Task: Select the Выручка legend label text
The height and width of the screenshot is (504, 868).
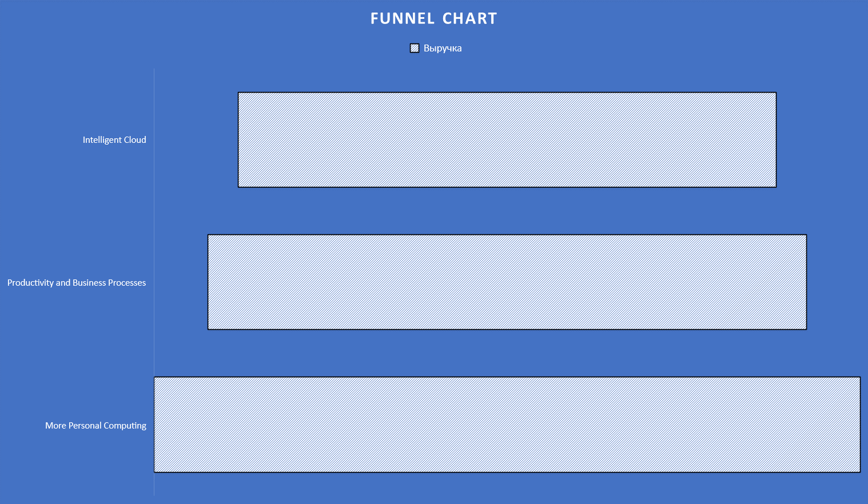Action: pos(443,49)
